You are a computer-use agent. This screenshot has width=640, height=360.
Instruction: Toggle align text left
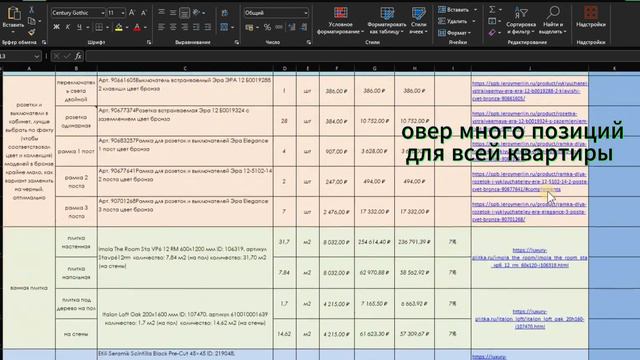click(x=162, y=27)
